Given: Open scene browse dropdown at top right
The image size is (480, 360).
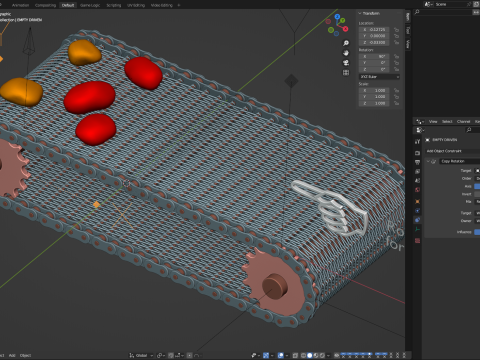Looking at the screenshot, I should coord(429,4).
